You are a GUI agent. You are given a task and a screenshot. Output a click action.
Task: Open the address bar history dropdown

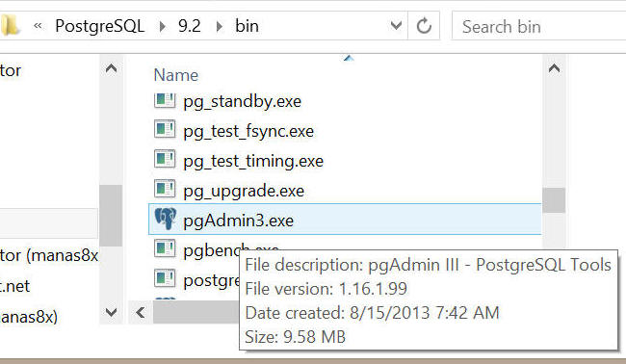coord(396,26)
